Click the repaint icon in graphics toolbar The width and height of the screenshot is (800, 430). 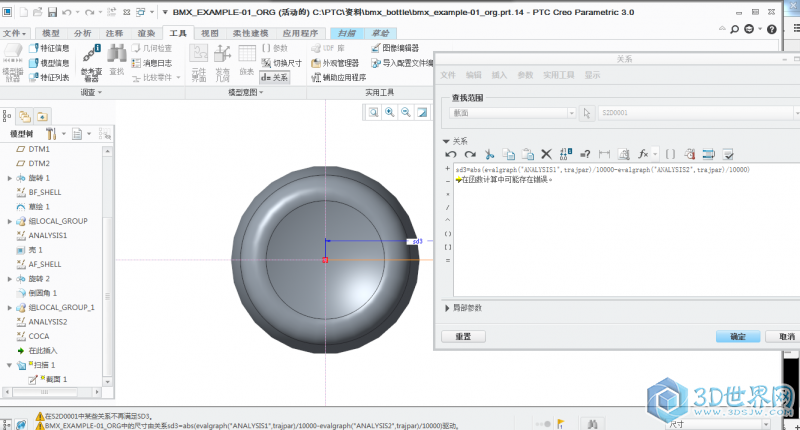[422, 112]
